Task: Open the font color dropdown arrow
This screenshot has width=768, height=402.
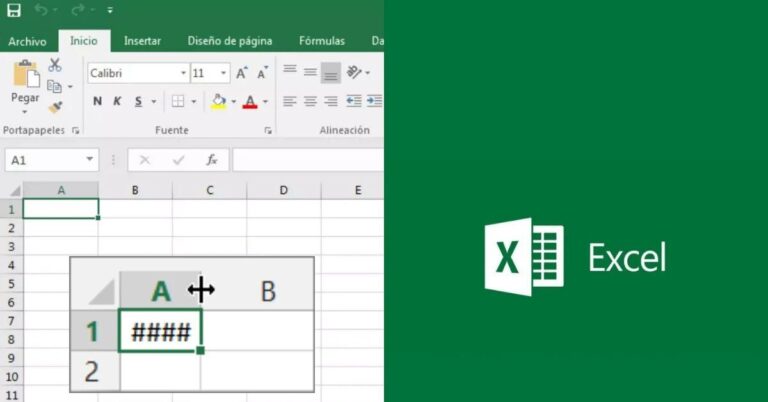Action: (265, 102)
